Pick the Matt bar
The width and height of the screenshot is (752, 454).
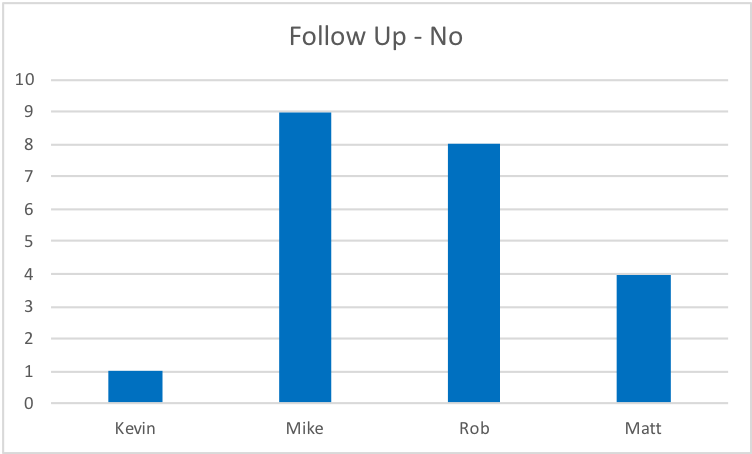click(643, 339)
